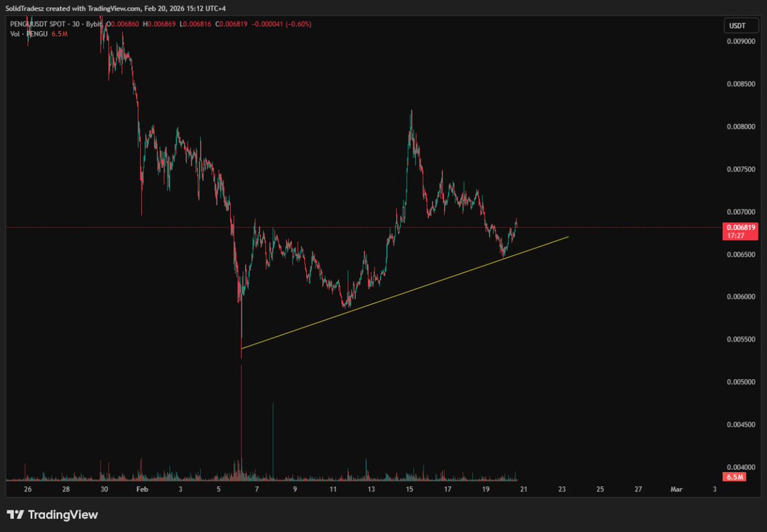The height and width of the screenshot is (532, 767).
Task: Click the 0.005500 price axis label
Action: 743,339
